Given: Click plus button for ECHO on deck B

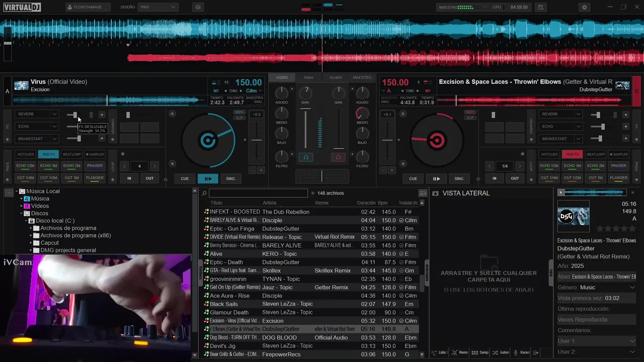Looking at the screenshot, I should pos(625,126).
